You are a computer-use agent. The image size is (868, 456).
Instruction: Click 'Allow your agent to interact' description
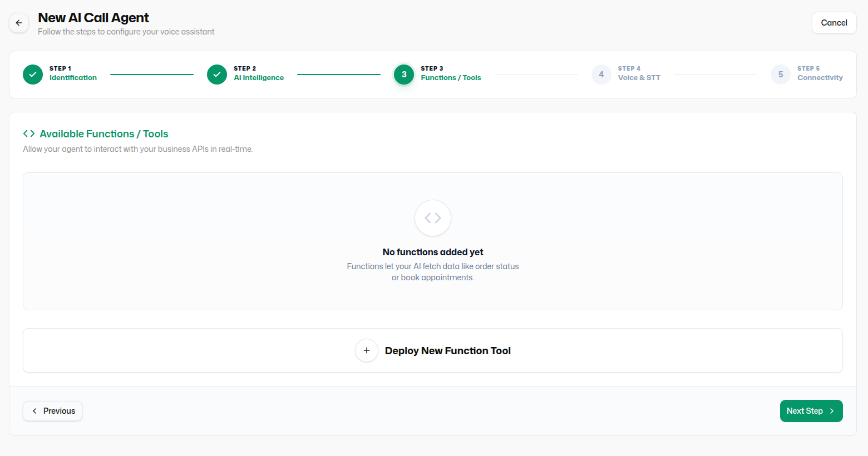(138, 149)
